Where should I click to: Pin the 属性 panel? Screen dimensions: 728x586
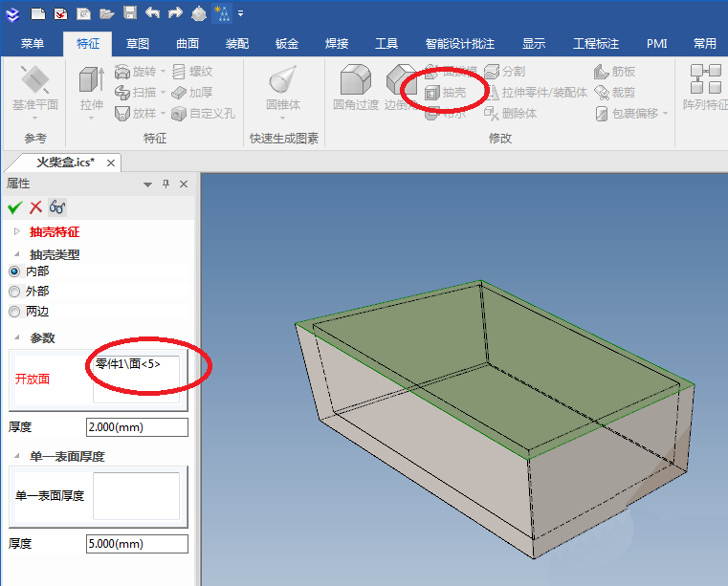point(165,184)
